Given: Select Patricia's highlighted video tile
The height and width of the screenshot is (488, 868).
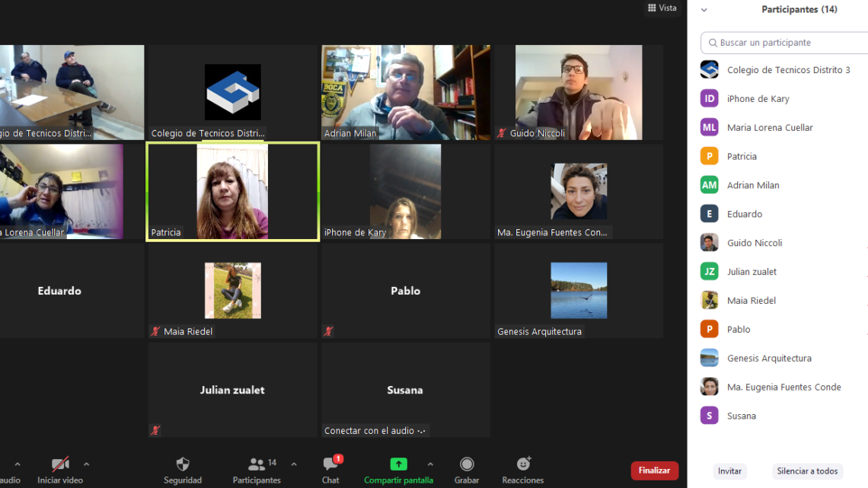Looking at the screenshot, I should tap(232, 192).
